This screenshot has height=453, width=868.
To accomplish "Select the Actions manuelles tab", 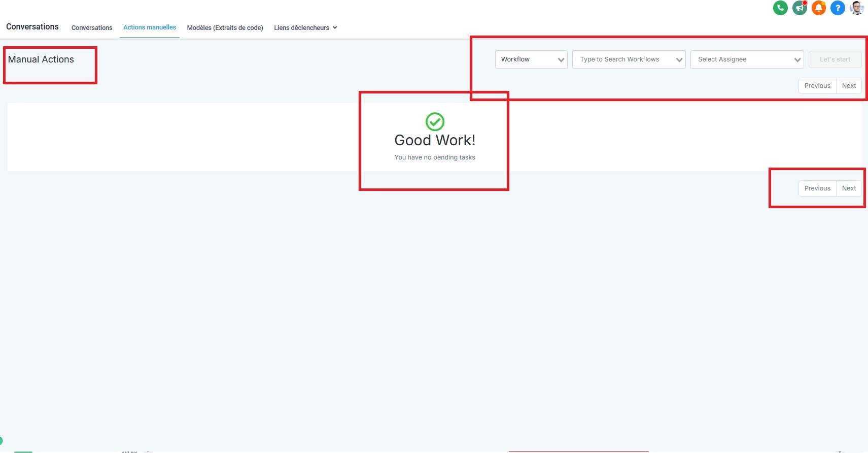I will [x=150, y=27].
